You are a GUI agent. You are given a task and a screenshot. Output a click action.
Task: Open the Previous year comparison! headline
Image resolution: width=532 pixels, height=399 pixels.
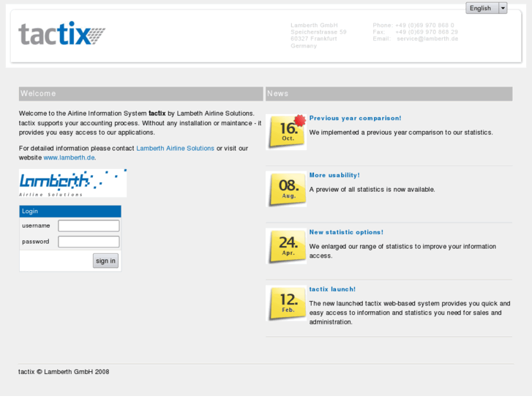pos(355,118)
